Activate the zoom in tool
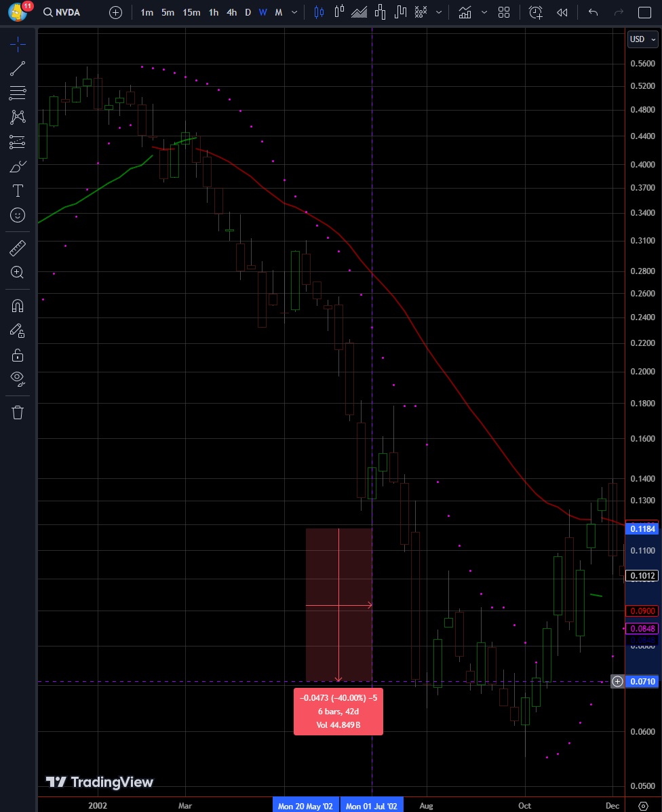The height and width of the screenshot is (812, 662). click(x=18, y=273)
